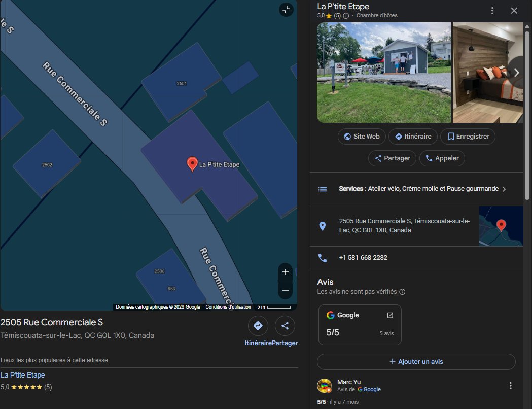The height and width of the screenshot is (409, 532).
Task: Open the round Partager share icon below map
Action: (x=285, y=326)
